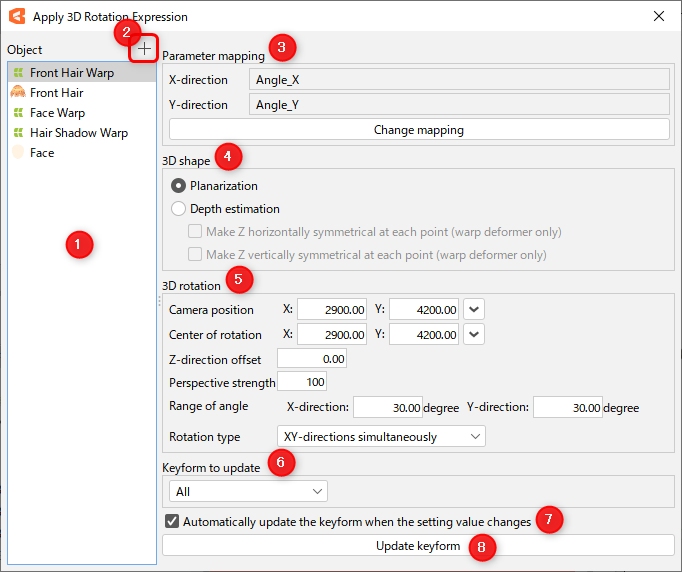
Task: Click Hair Shadow Warp deformer icon
Action: pyautogui.click(x=17, y=133)
